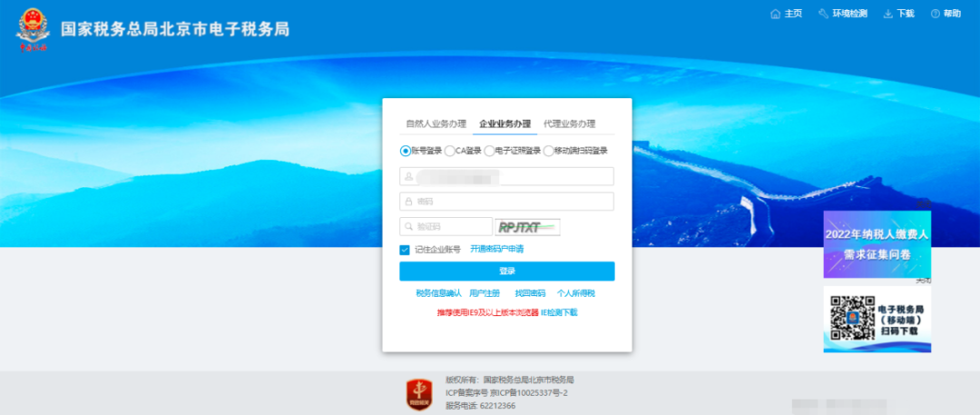Screen dimensions: 980x415
Task: Focus the 密码 password field
Action: [507, 202]
